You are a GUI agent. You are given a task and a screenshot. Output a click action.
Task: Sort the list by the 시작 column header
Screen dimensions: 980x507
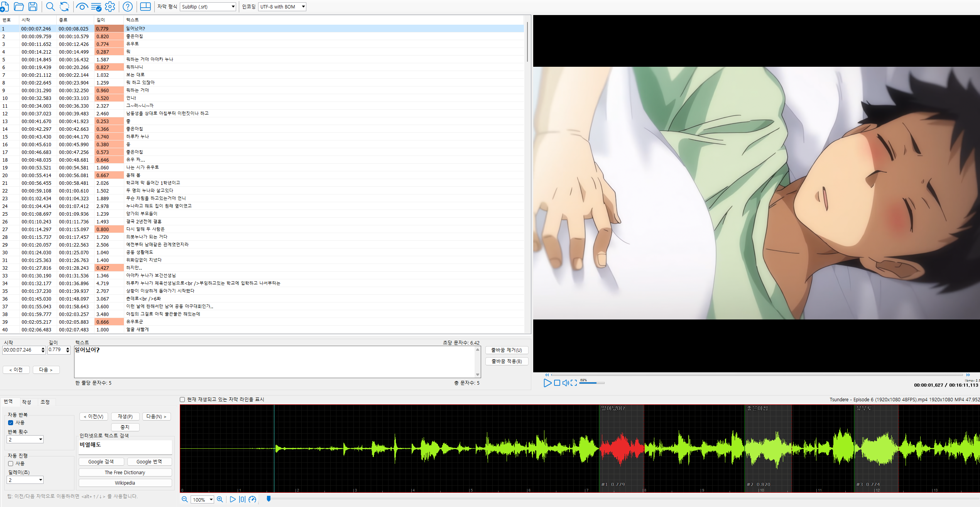[x=37, y=20]
